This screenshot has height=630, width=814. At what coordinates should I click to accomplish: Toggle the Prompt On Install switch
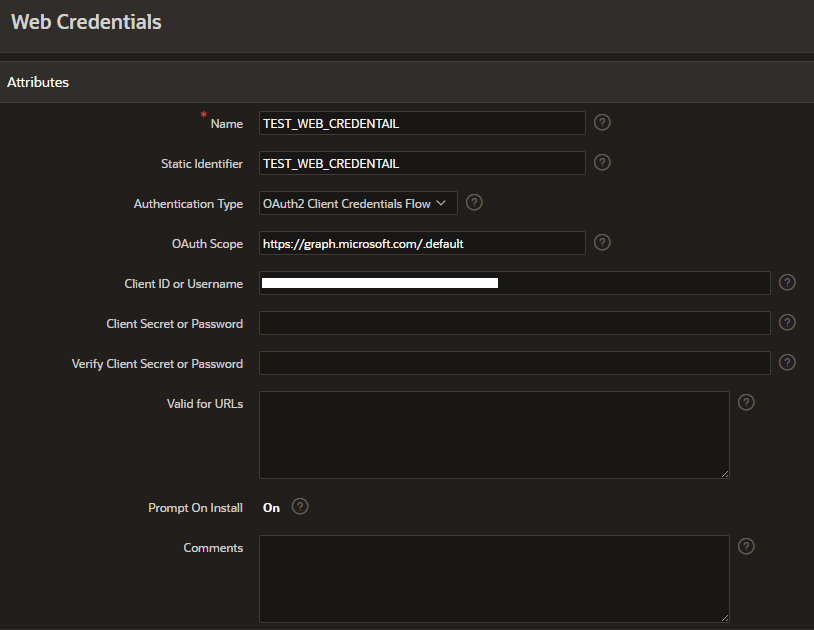(272, 508)
